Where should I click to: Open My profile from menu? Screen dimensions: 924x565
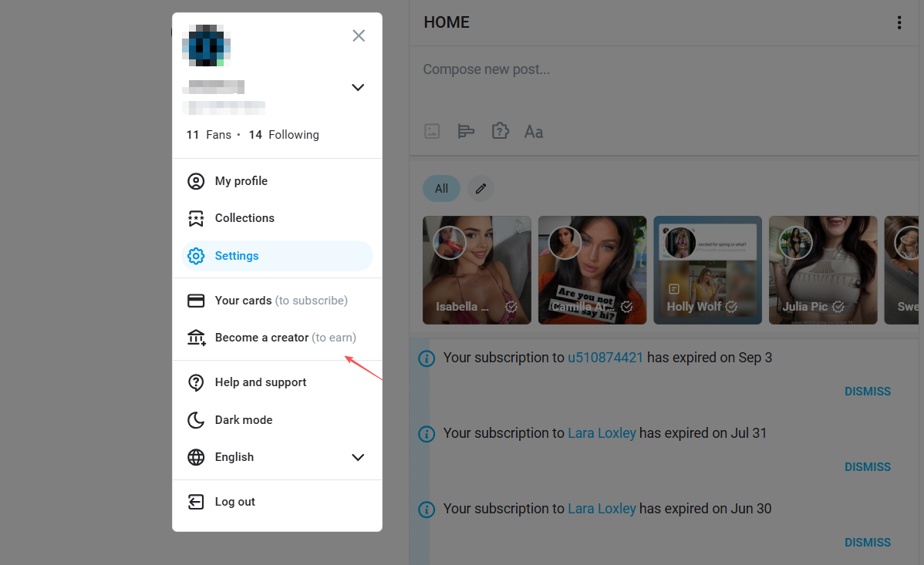(x=241, y=181)
